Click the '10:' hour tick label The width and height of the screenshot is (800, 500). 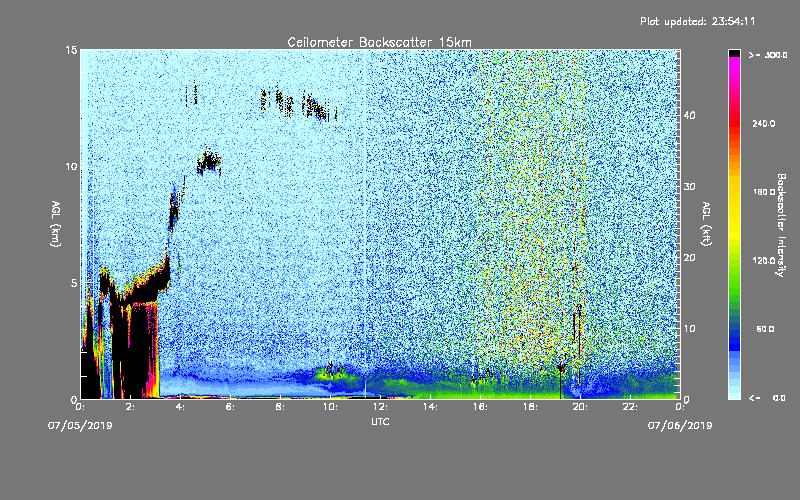tap(331, 407)
